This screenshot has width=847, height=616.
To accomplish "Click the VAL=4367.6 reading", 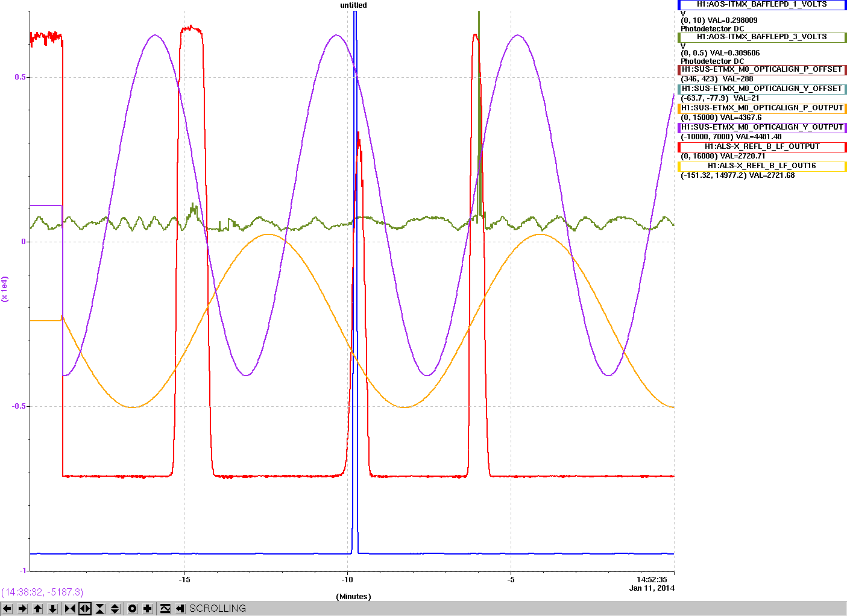I will coord(741,118).
